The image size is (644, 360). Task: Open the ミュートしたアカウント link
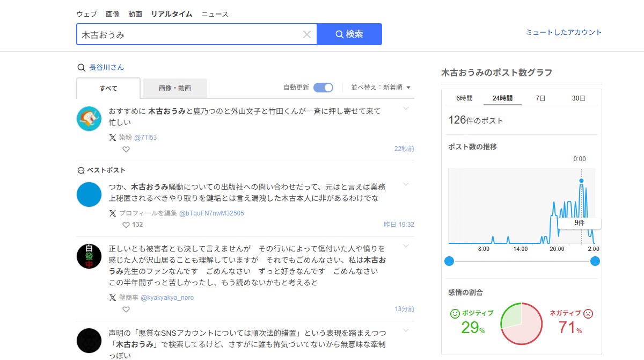click(x=563, y=32)
